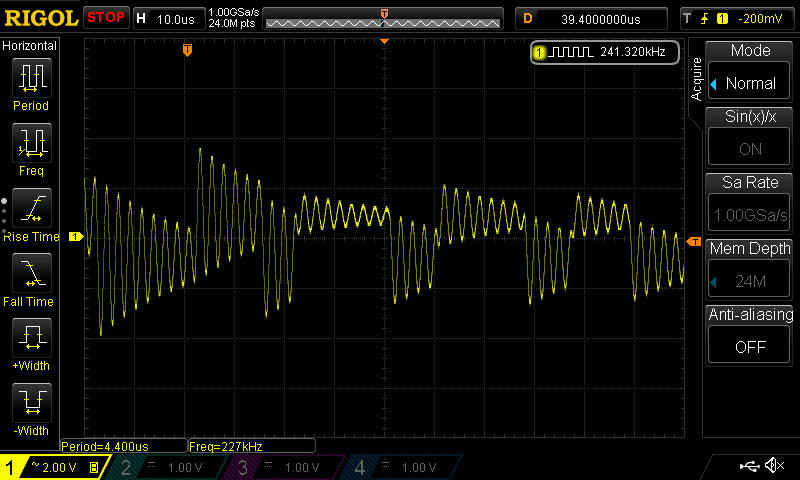Image resolution: width=800 pixels, height=480 pixels.
Task: Click the trigger level -200mV readout
Action: point(760,19)
